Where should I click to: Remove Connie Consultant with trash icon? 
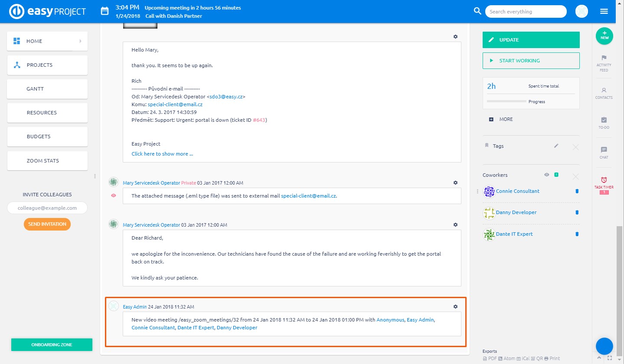pos(577,191)
